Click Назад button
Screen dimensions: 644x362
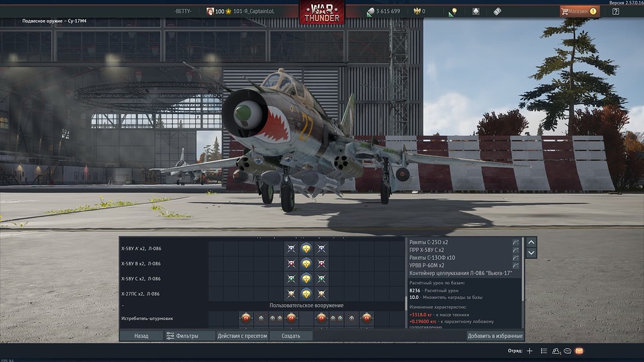(141, 336)
